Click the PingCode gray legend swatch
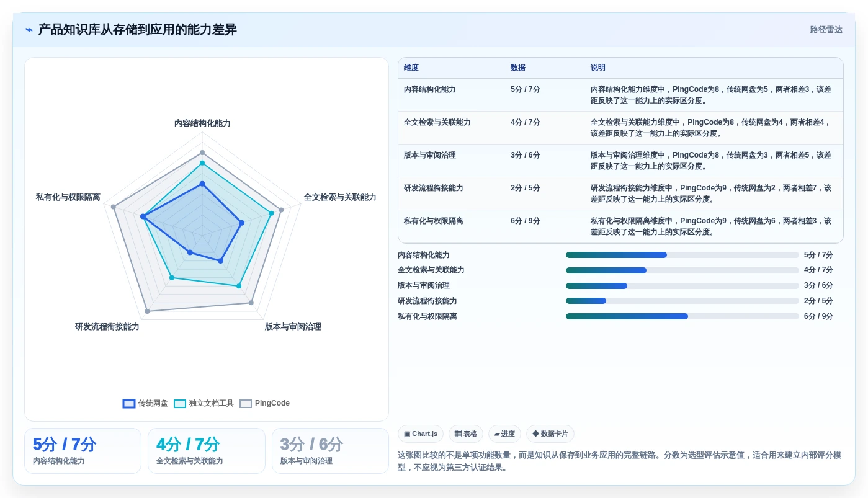The width and height of the screenshot is (868, 498). [x=246, y=403]
